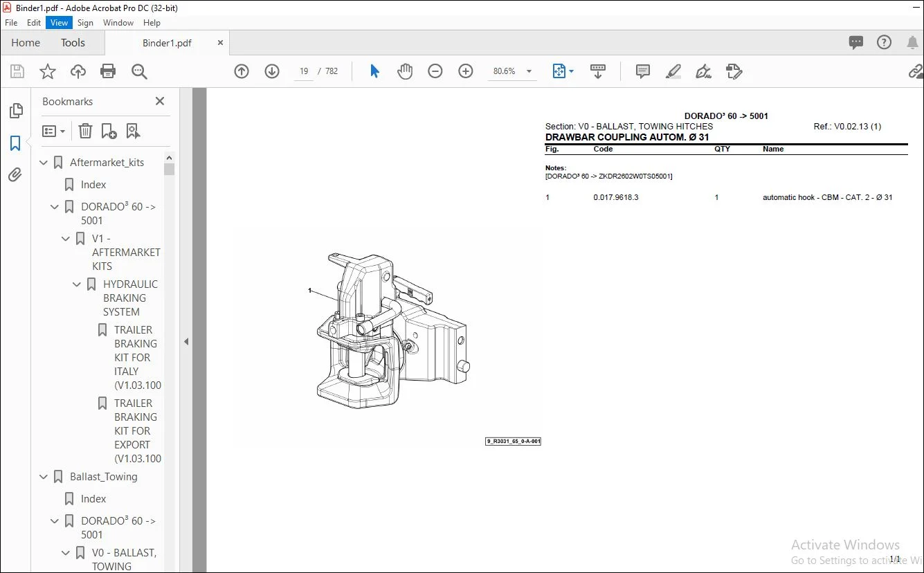Add a new bookmark
Image resolution: width=924 pixels, height=573 pixels.
109,131
